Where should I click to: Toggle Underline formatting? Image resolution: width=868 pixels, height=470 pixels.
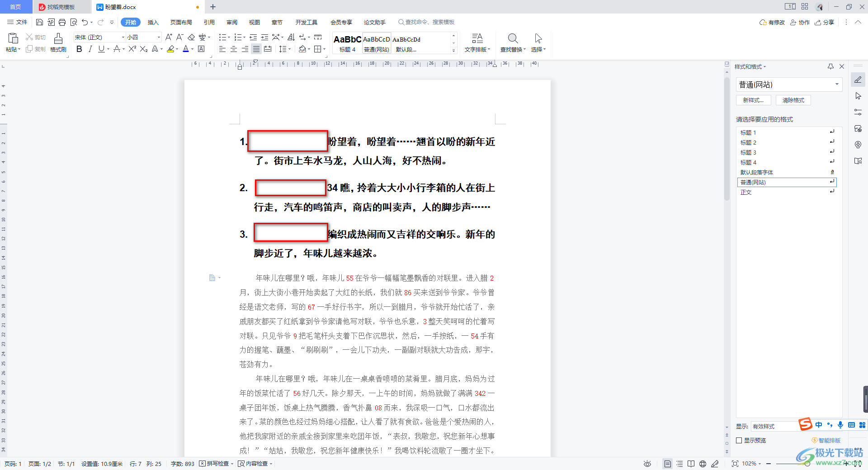(x=101, y=49)
